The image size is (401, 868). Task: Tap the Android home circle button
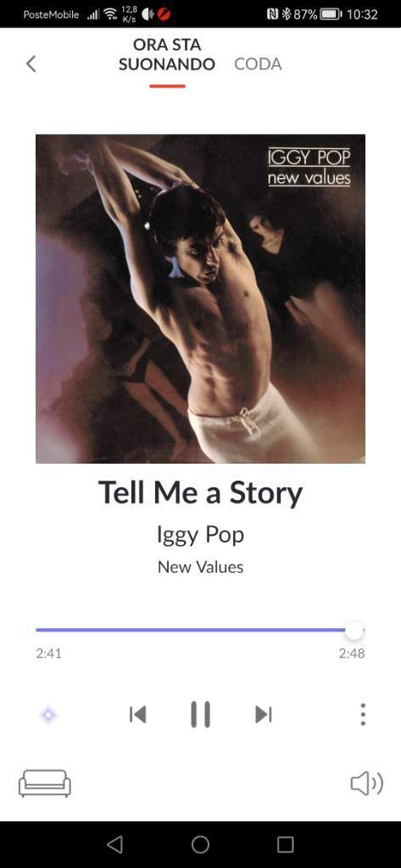click(200, 844)
